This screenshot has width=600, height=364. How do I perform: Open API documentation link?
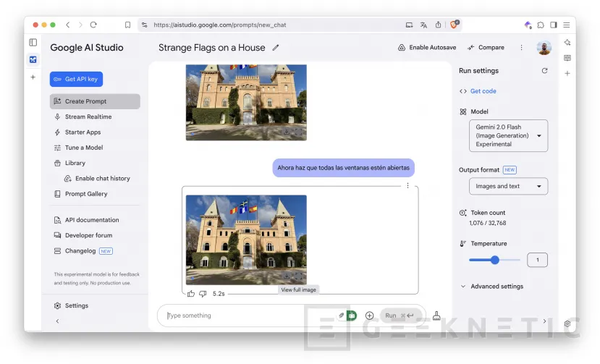click(x=92, y=220)
